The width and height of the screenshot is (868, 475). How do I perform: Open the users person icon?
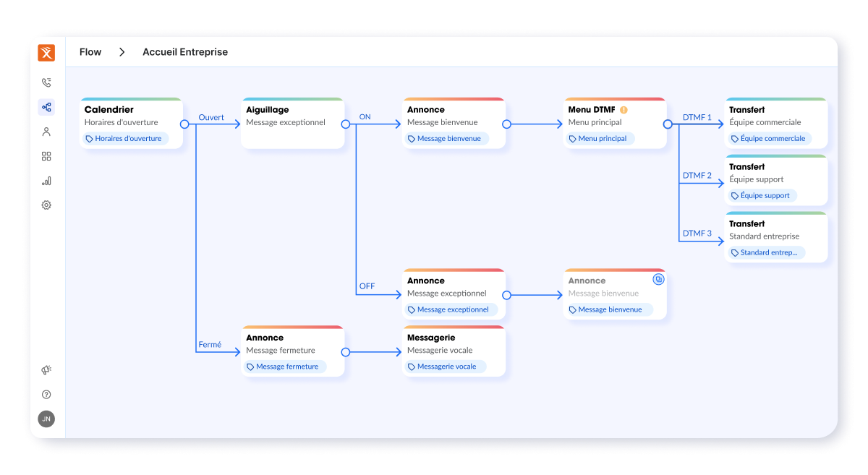(46, 132)
